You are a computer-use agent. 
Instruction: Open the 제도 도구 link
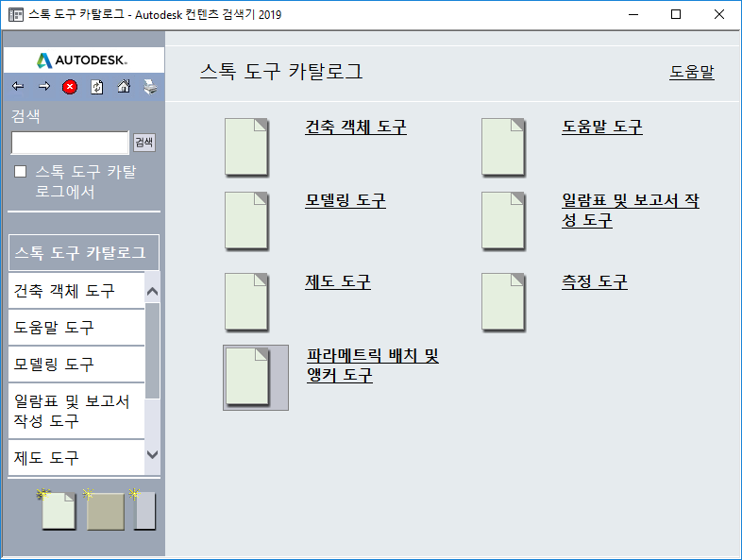click(338, 281)
